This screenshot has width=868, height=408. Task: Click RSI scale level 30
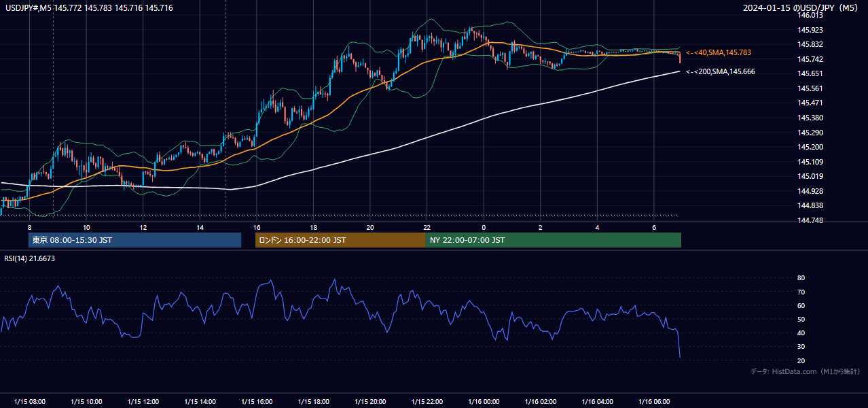801,347
